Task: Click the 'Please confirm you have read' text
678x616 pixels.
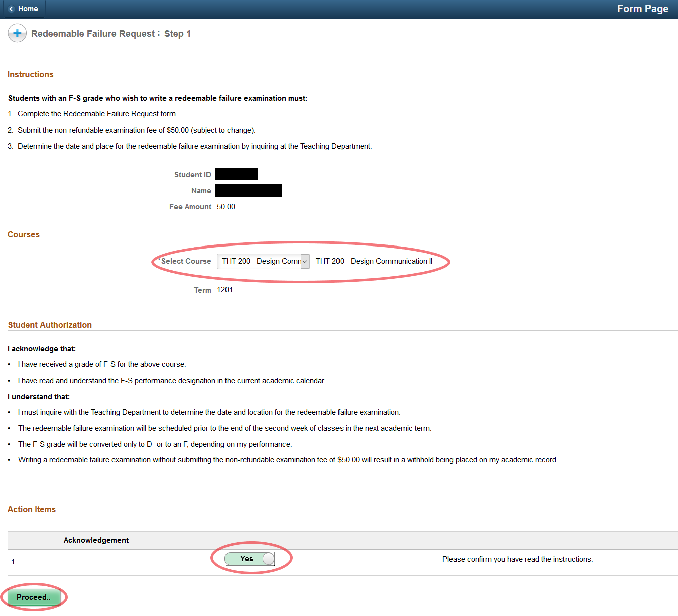Action: click(517, 559)
